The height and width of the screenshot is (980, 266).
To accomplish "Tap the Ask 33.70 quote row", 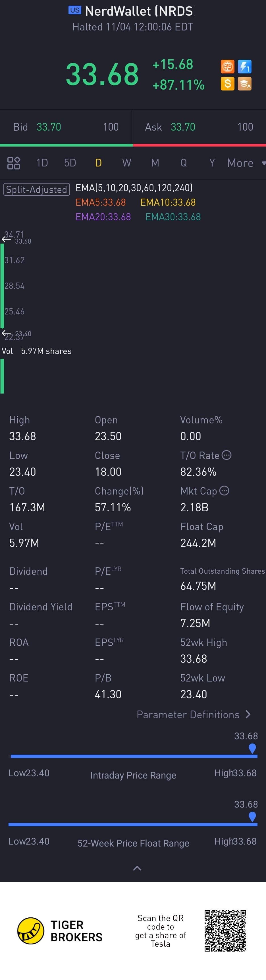I will 199,127.
